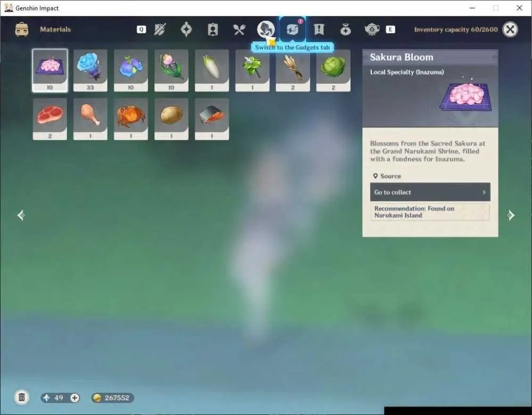This screenshot has width=532, height=415.
Task: Select the wheat stalks item
Action: [293, 71]
